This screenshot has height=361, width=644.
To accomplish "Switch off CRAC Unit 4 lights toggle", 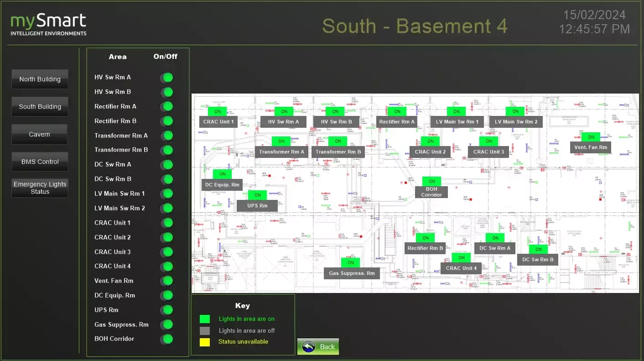I will click(167, 266).
